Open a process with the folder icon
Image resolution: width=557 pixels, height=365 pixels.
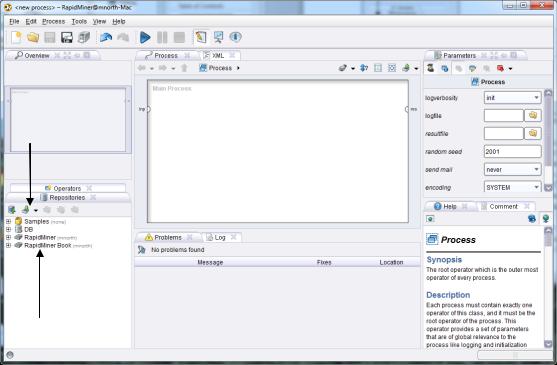click(x=33, y=37)
